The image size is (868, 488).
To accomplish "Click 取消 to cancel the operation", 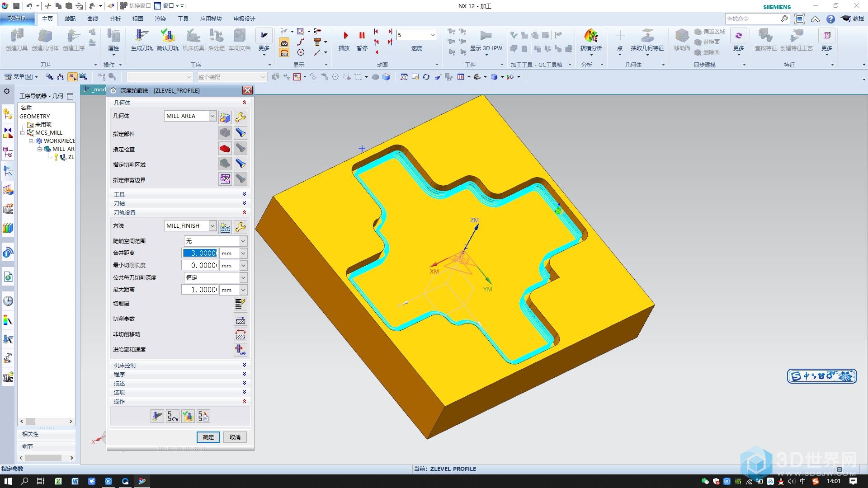I will tap(234, 437).
